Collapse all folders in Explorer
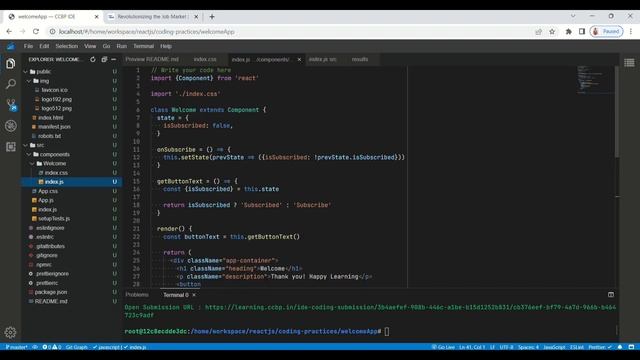Screen dimensions: 640x360 [104, 60]
